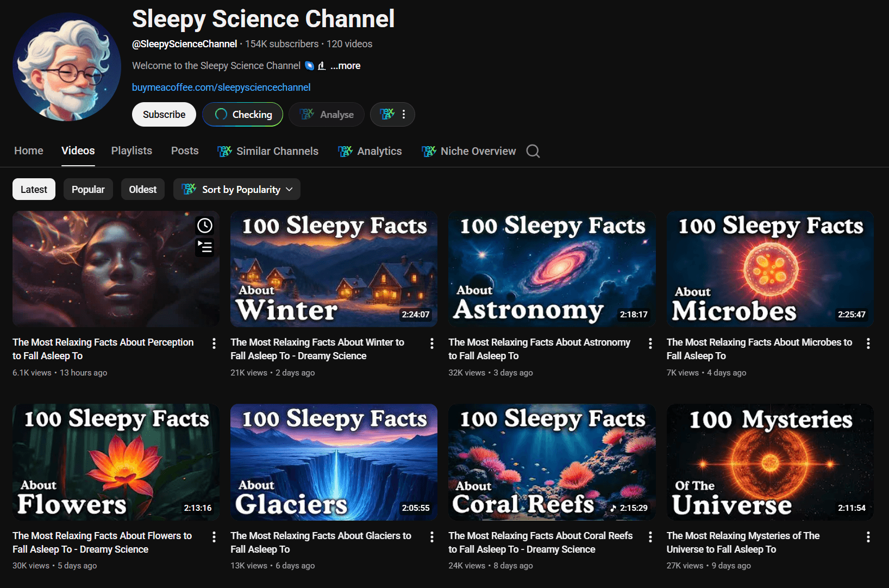Click the music note icon on Coral Reefs video
889x588 pixels.
(613, 508)
